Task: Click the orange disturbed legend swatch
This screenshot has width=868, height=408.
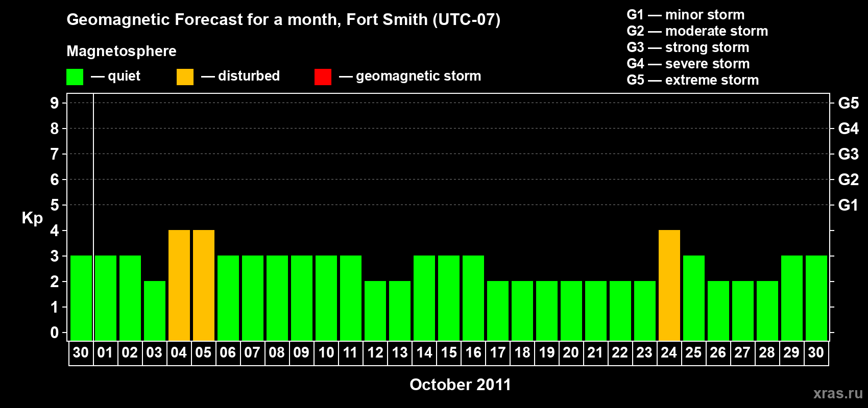Action: [185, 77]
